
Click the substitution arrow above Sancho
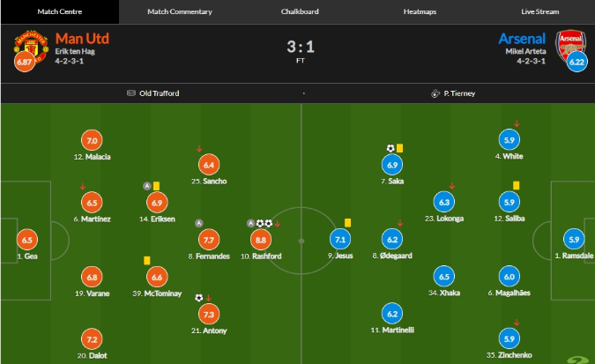click(x=199, y=149)
